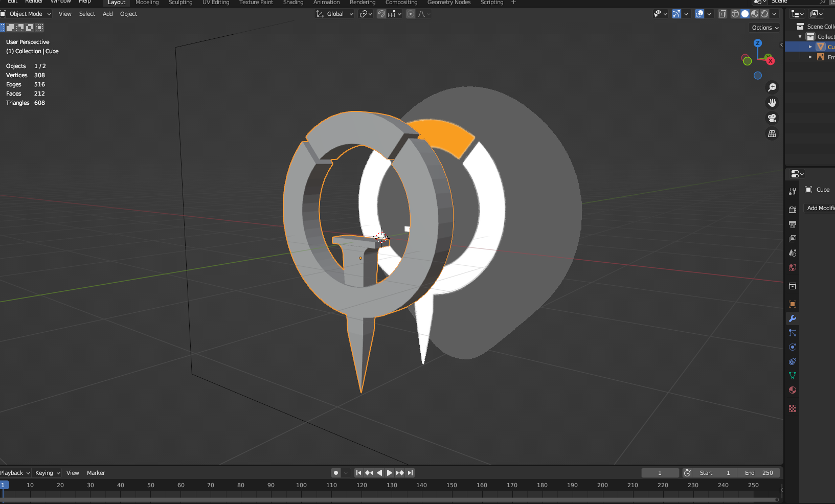
Task: Open the viewport Select menu
Action: [87, 14]
